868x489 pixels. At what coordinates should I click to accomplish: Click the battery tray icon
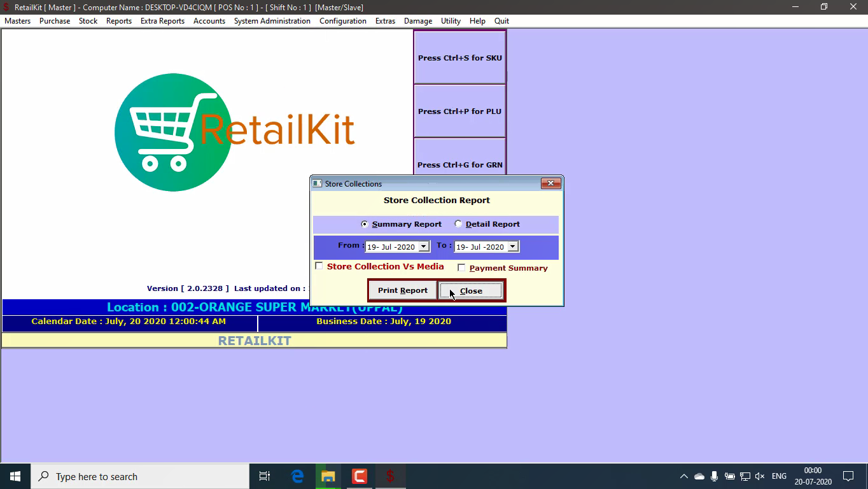[730, 476]
